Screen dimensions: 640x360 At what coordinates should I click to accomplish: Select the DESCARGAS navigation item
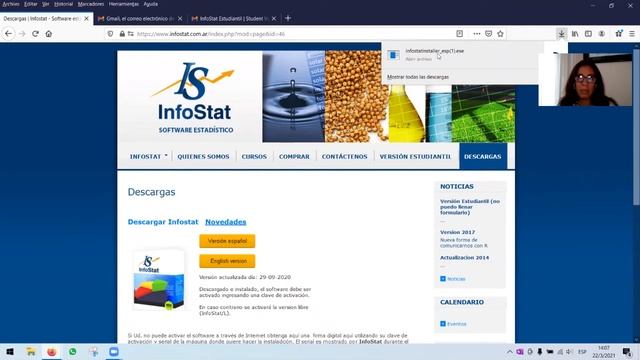(x=483, y=156)
